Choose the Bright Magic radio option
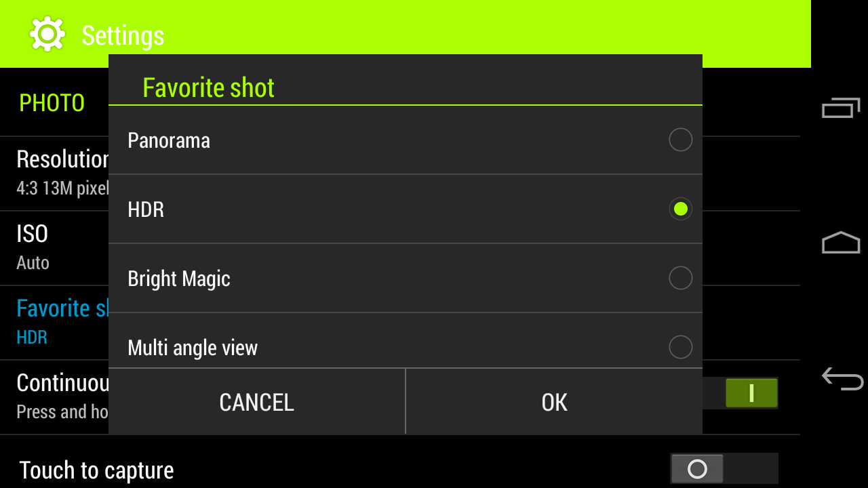The height and width of the screenshot is (488, 868). click(680, 278)
